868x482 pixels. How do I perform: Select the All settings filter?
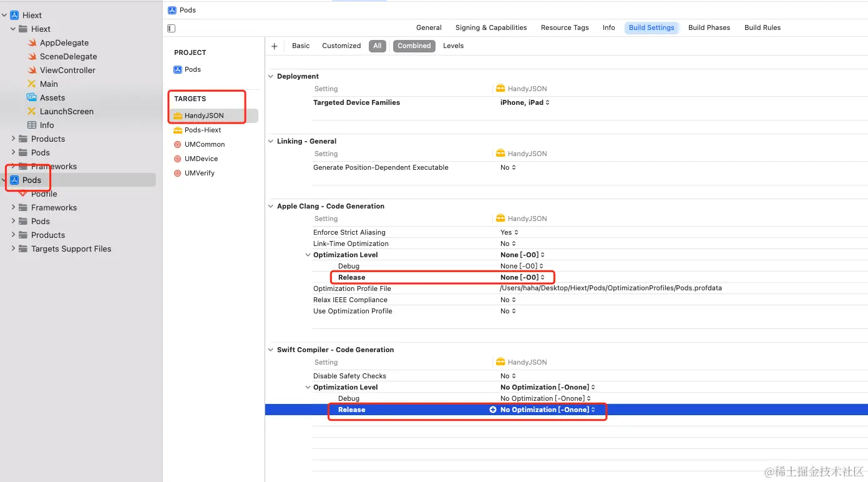[x=378, y=46]
